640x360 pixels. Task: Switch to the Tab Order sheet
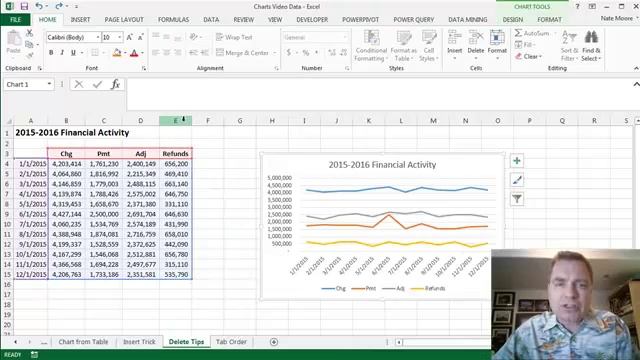coord(231,342)
